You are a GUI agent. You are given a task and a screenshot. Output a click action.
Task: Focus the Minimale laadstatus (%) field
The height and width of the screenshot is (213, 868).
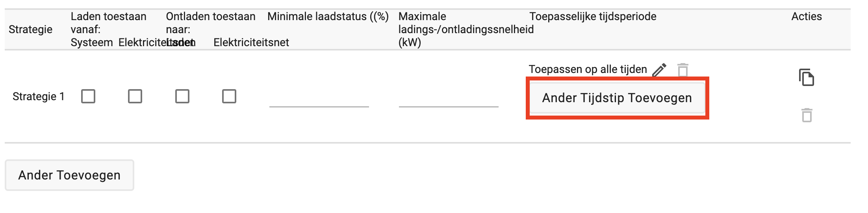319,98
